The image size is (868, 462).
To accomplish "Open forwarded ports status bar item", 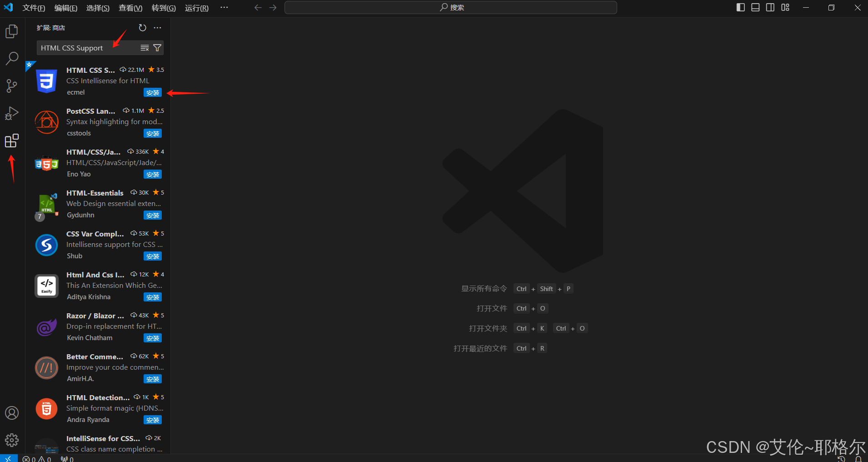I will tap(67, 459).
